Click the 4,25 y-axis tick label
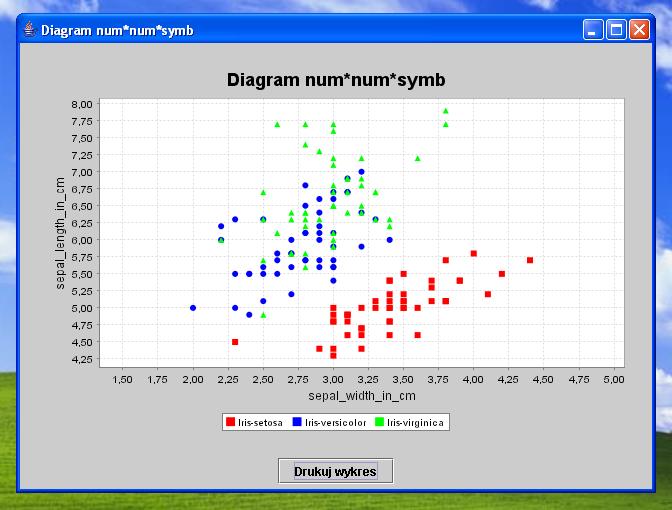This screenshot has height=510, width=672. click(82, 359)
